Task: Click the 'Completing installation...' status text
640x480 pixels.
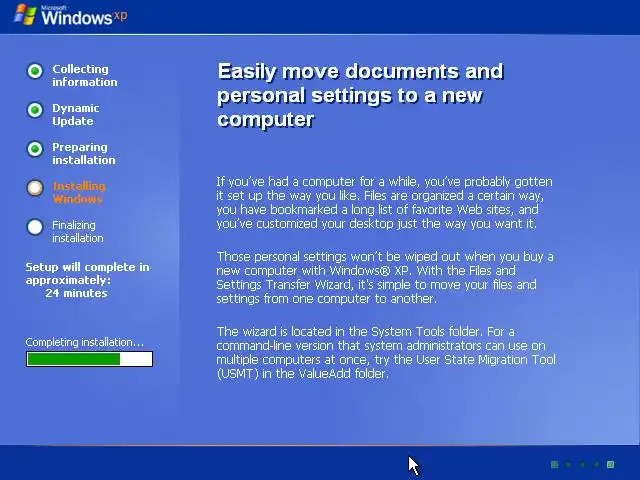Action: [84, 342]
